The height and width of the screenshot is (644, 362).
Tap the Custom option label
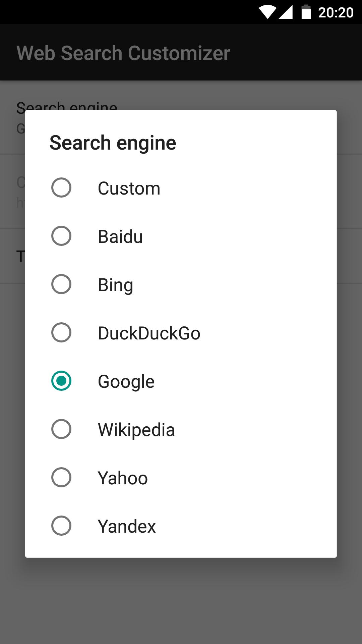point(129,188)
